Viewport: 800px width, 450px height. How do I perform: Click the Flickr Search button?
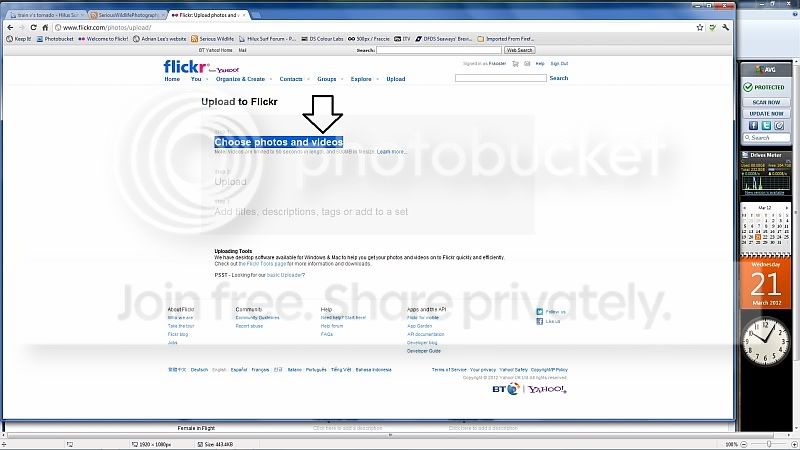pos(559,78)
